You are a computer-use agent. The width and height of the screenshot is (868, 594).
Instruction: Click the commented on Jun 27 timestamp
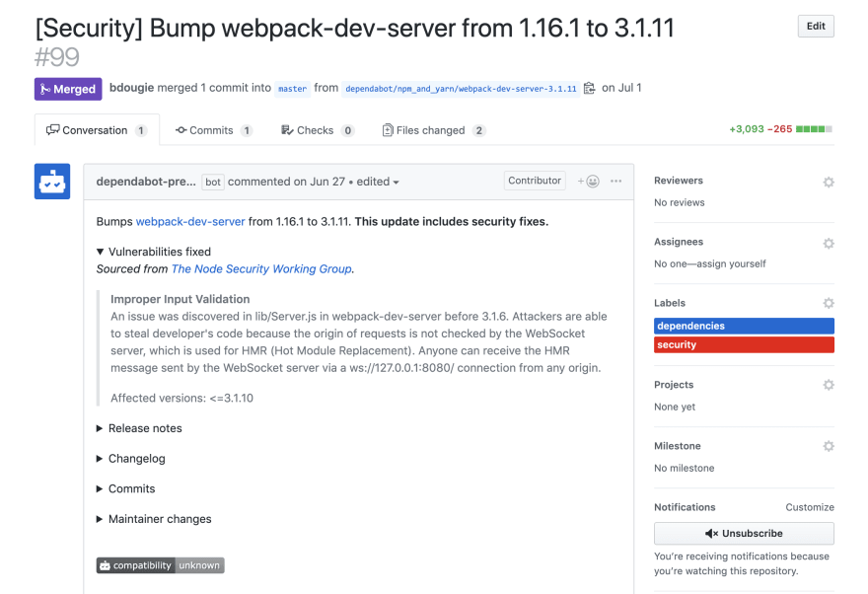coord(286,182)
